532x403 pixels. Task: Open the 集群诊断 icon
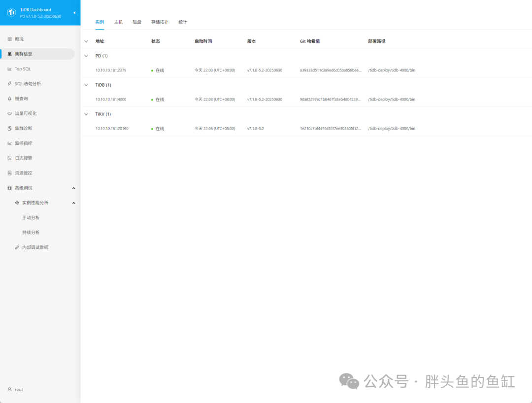pos(9,128)
